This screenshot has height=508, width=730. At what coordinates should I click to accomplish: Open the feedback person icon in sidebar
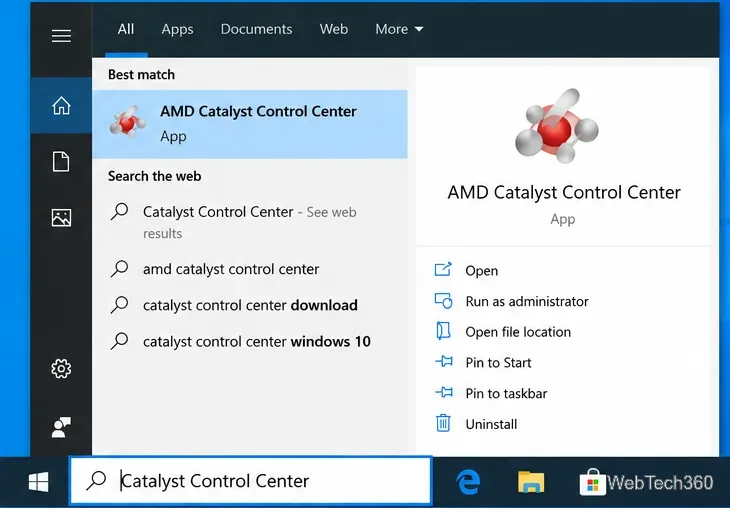[61, 427]
